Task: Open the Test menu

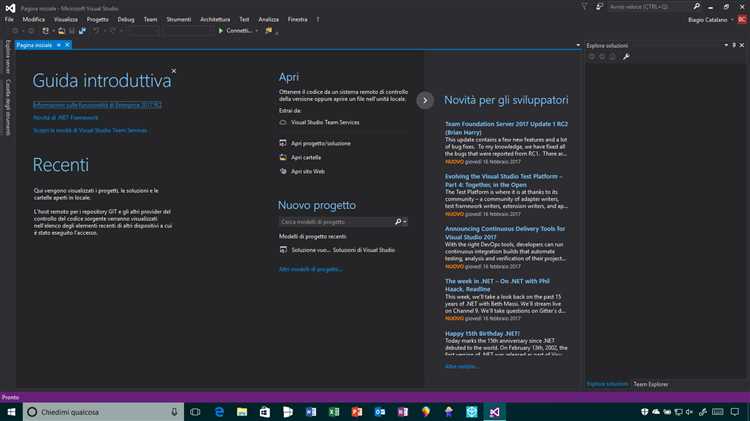Action: coord(244,20)
